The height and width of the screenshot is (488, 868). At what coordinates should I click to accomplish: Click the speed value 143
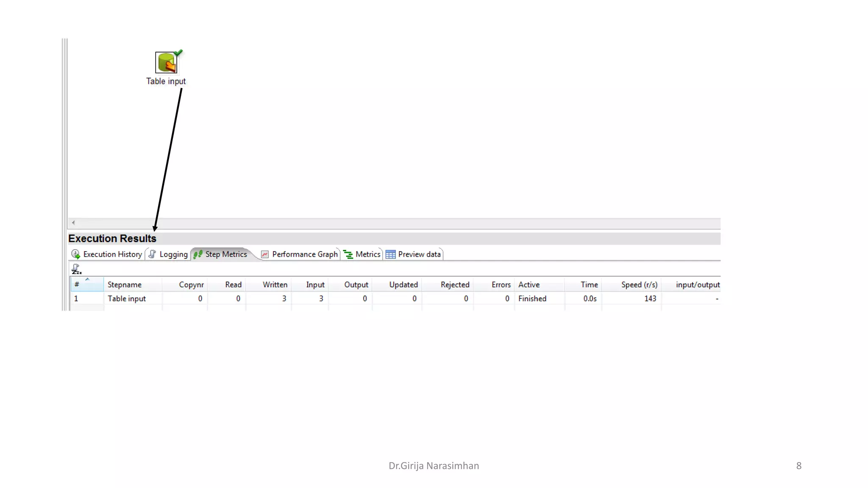click(650, 299)
